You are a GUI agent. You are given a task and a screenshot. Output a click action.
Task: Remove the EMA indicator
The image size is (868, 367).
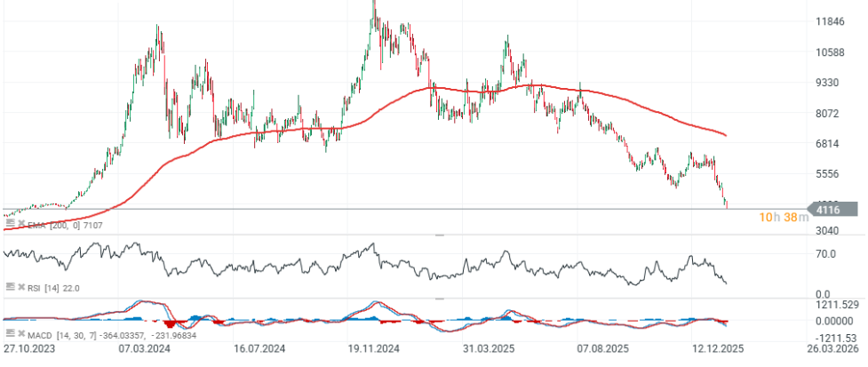(x=21, y=224)
